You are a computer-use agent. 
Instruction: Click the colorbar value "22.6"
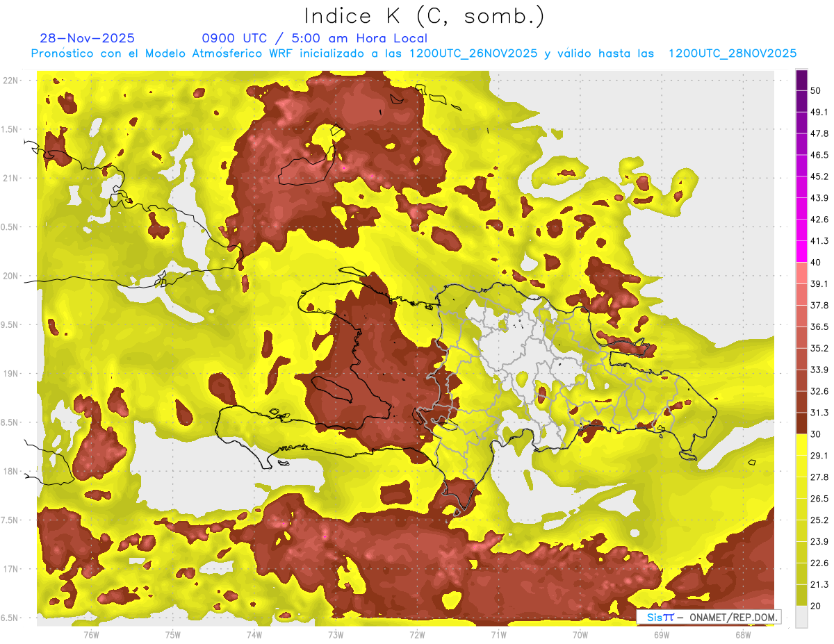click(819, 563)
